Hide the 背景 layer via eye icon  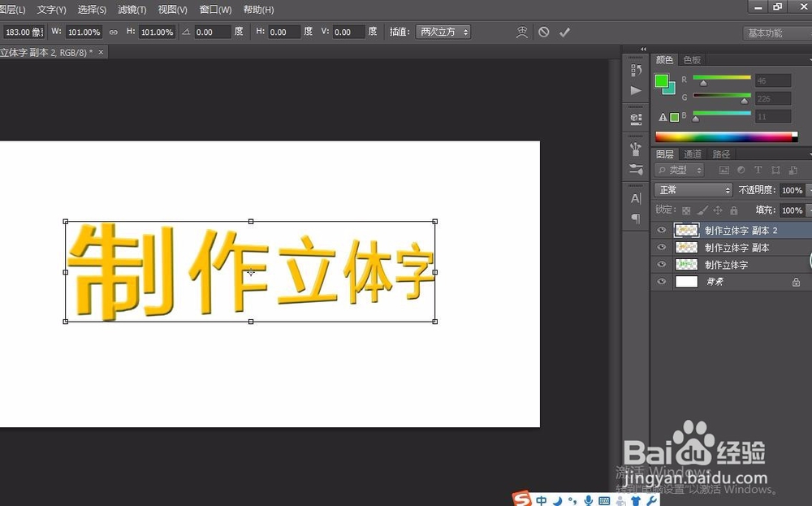point(661,281)
